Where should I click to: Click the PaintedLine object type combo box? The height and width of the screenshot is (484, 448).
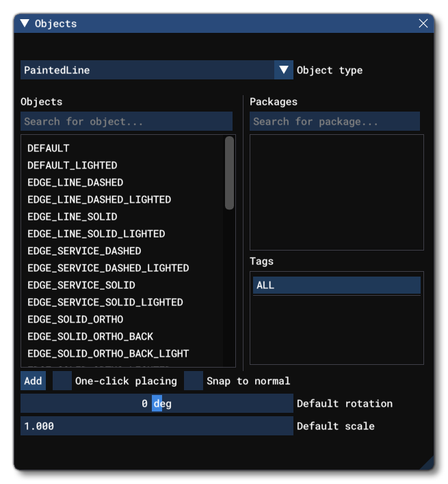pos(147,70)
